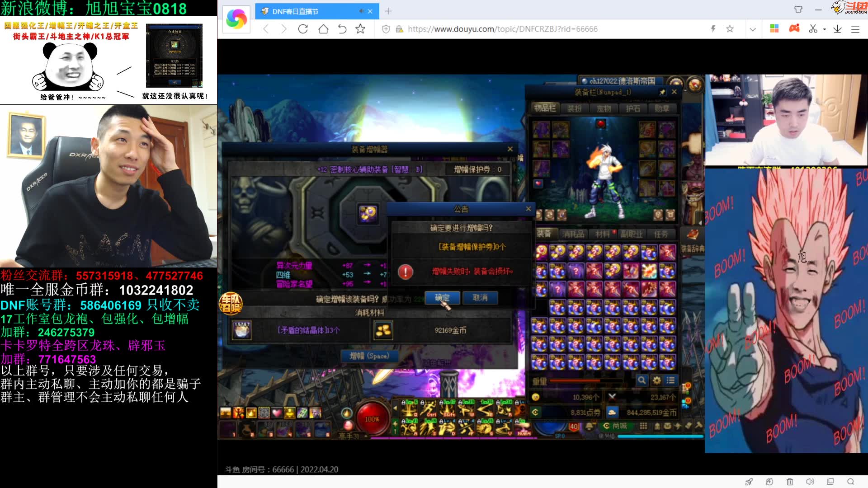Open the grid menu icon beside 商城

pyautogui.click(x=643, y=426)
